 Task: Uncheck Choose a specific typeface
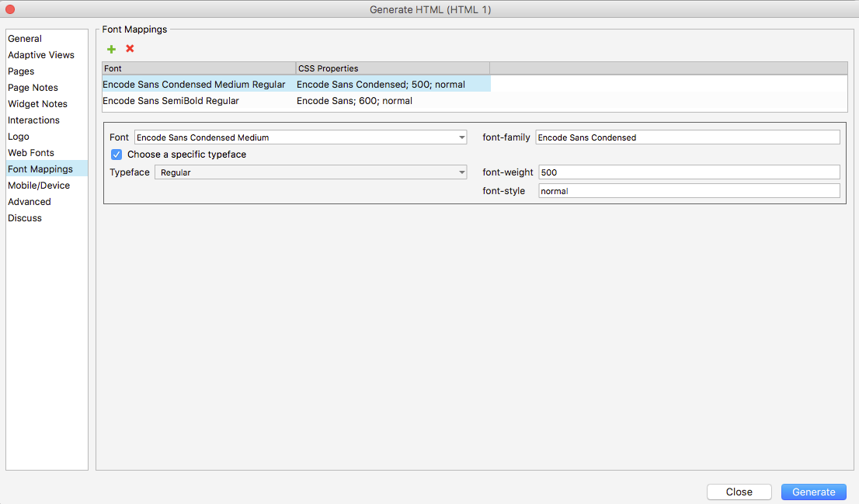(x=117, y=155)
